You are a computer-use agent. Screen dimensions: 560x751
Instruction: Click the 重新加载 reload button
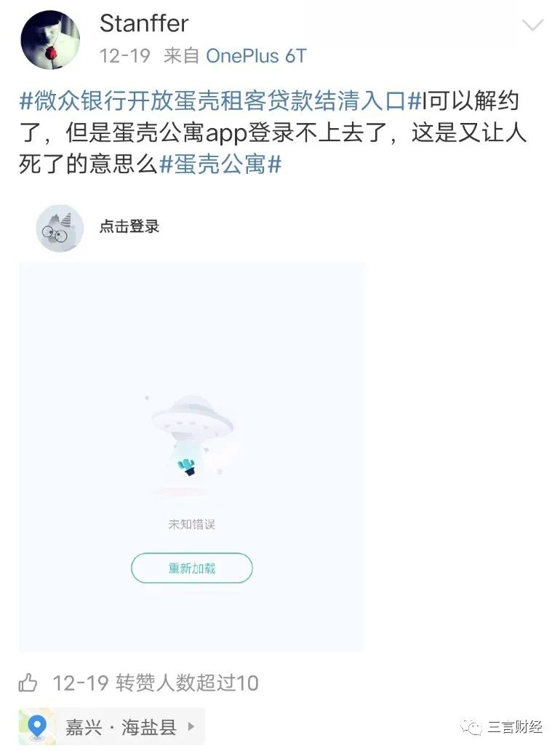[192, 568]
